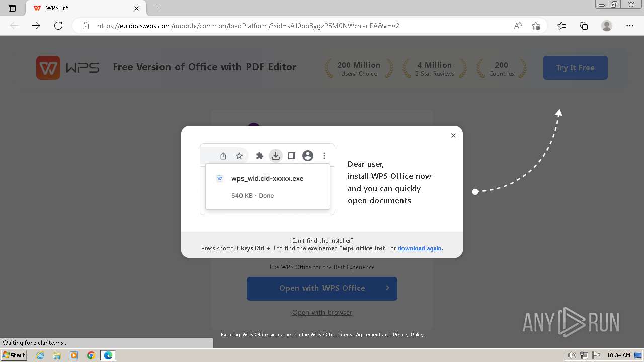Open browser profile avatar

click(607, 26)
